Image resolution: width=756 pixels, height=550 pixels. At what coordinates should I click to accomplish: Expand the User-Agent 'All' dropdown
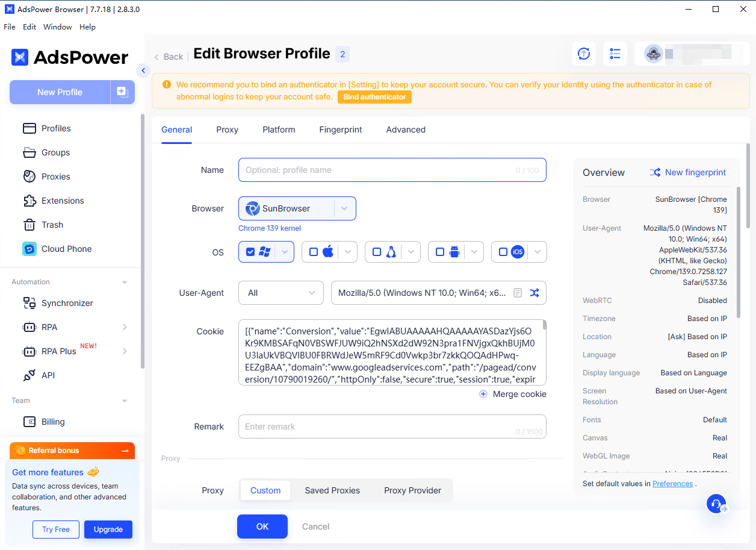pos(281,293)
